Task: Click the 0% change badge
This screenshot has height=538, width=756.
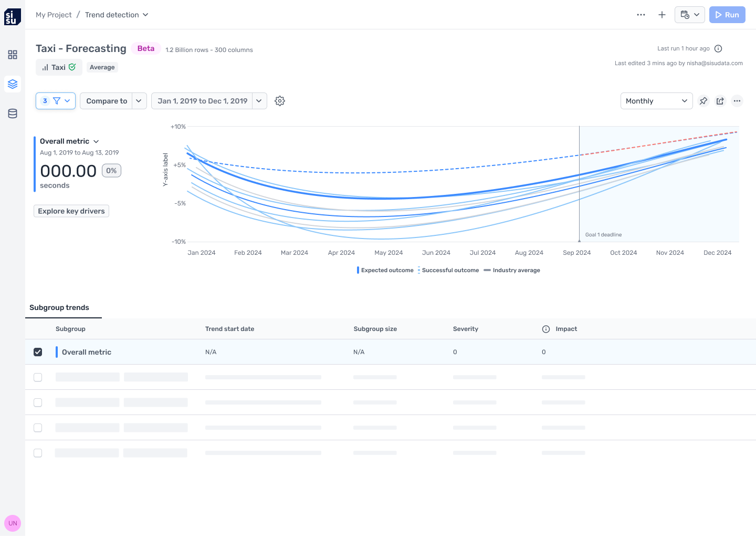Action: coord(111,171)
